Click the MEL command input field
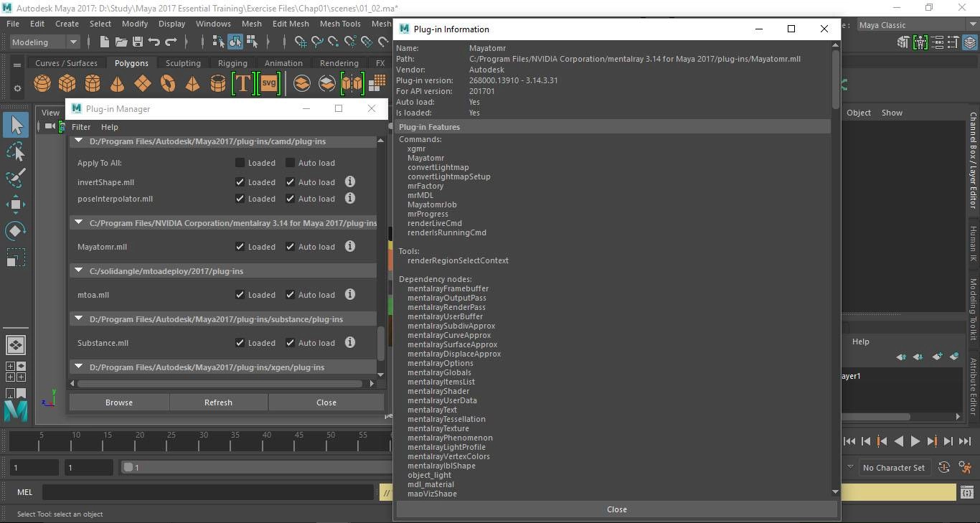Image resolution: width=980 pixels, height=523 pixels. [x=208, y=492]
